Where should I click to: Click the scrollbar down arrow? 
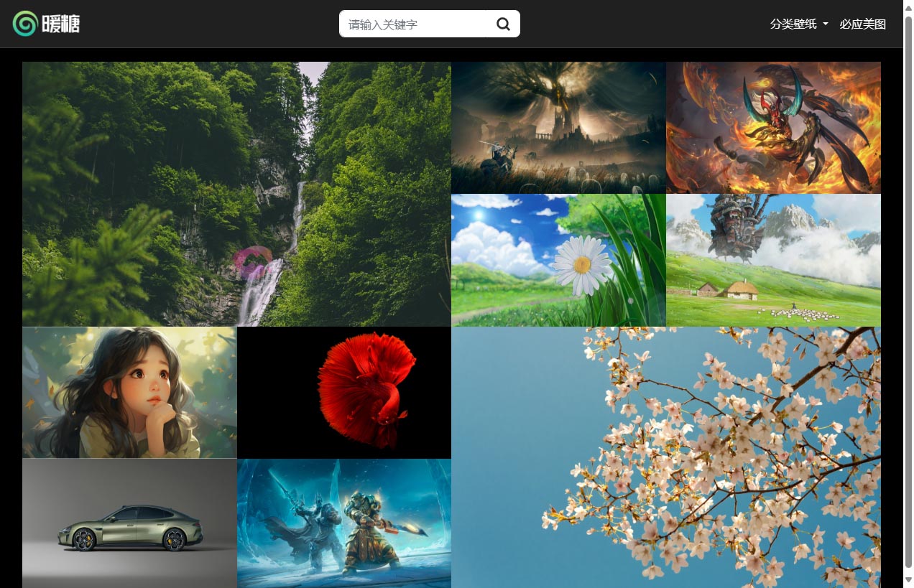click(908, 580)
